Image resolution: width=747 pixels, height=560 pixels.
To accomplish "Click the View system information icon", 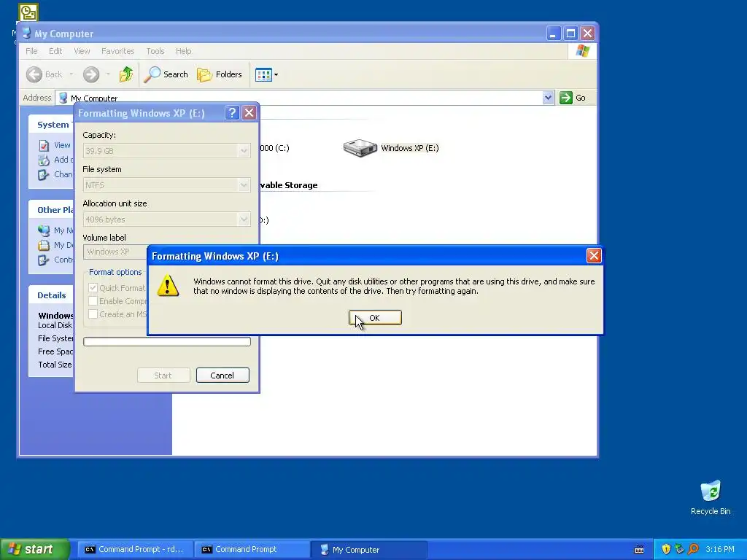I will (x=44, y=145).
